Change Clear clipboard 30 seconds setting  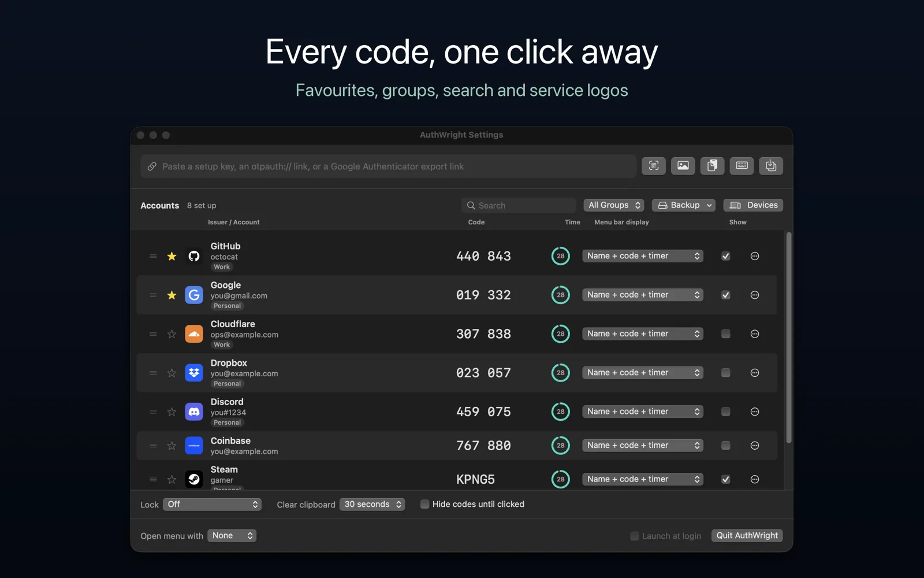tap(372, 505)
